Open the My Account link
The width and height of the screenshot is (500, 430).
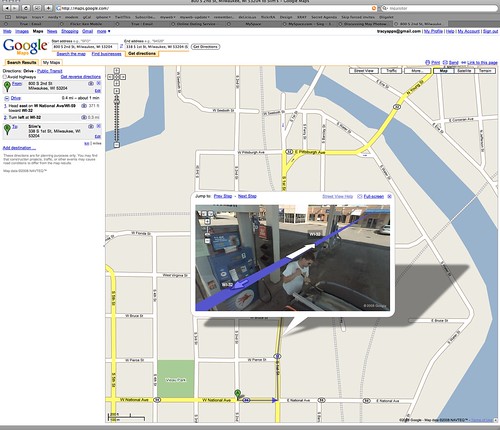coord(468,31)
